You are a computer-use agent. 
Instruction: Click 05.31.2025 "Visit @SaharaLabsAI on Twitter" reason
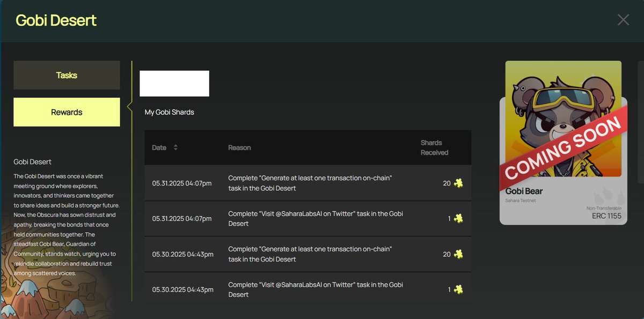[x=316, y=218]
